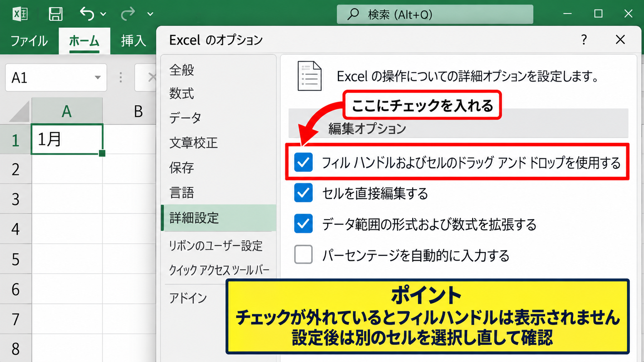Toggle データ範囲の形式および数式を拡張する checkbox
The height and width of the screenshot is (362, 644).
(x=304, y=224)
